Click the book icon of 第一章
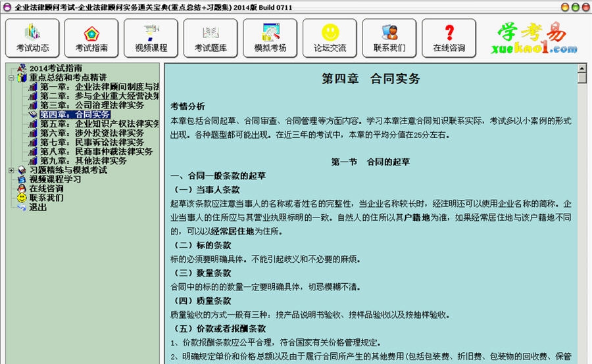 (34, 87)
